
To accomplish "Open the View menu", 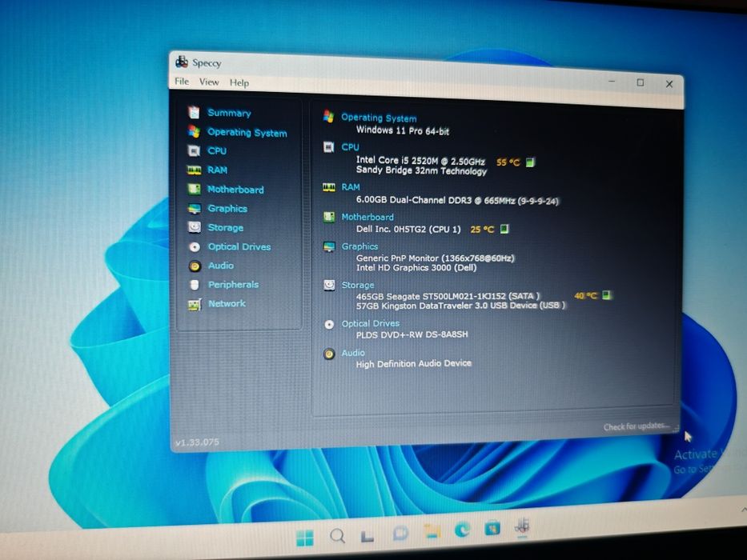I will pos(209,82).
